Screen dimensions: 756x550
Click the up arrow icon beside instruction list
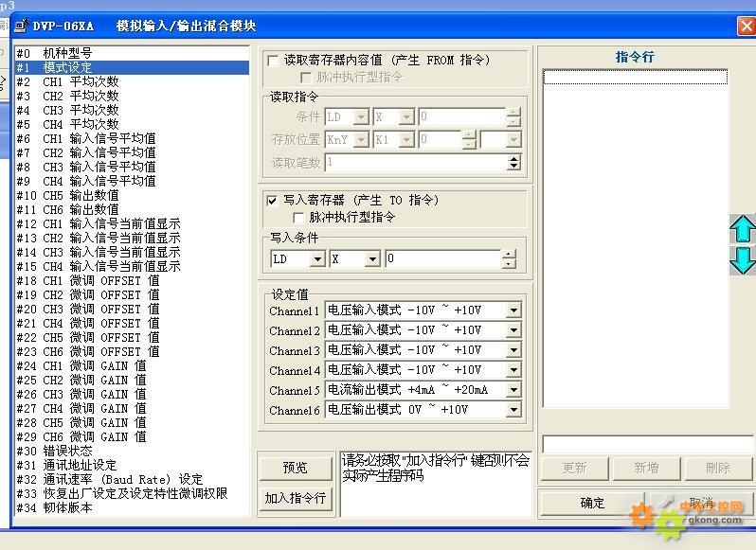(743, 229)
